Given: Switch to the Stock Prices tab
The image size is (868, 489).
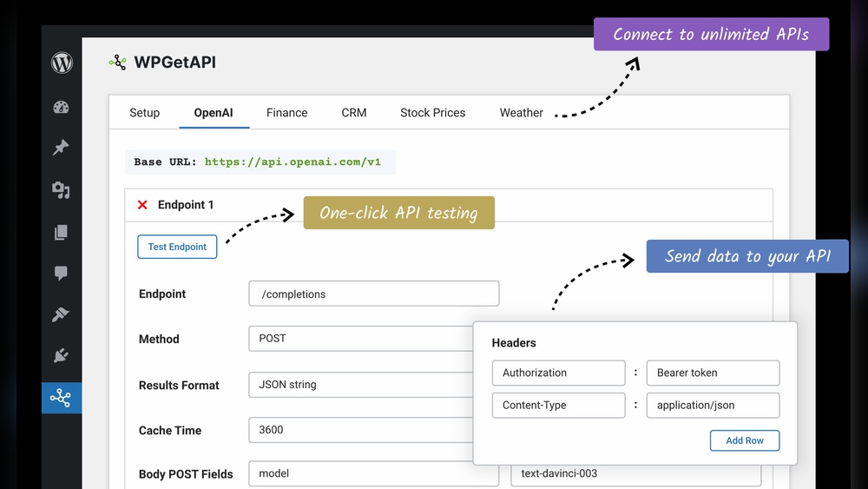Looking at the screenshot, I should coord(433,112).
